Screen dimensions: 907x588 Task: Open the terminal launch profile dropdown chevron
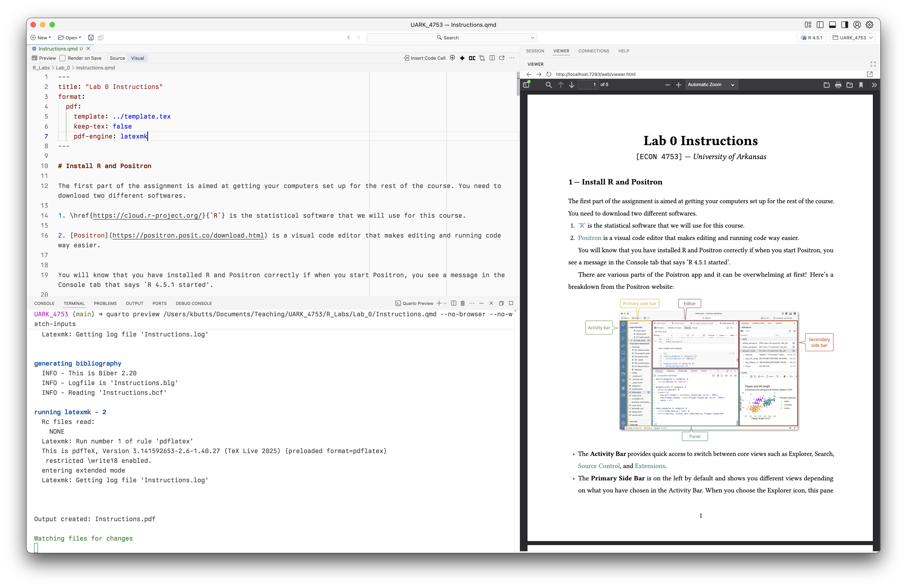pyautogui.click(x=445, y=303)
